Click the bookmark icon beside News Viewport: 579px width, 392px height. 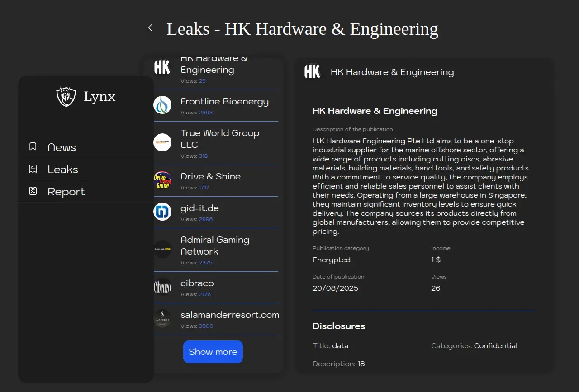[x=33, y=147]
